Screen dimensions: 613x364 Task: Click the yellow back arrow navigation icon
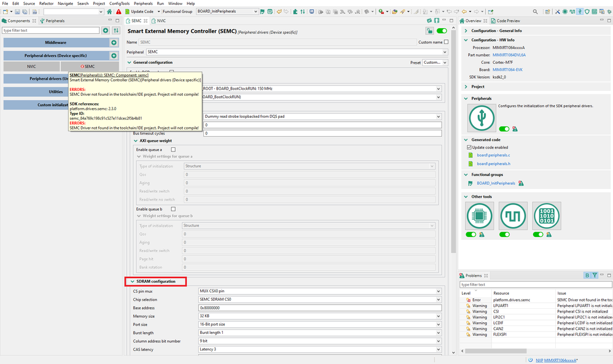click(x=464, y=12)
